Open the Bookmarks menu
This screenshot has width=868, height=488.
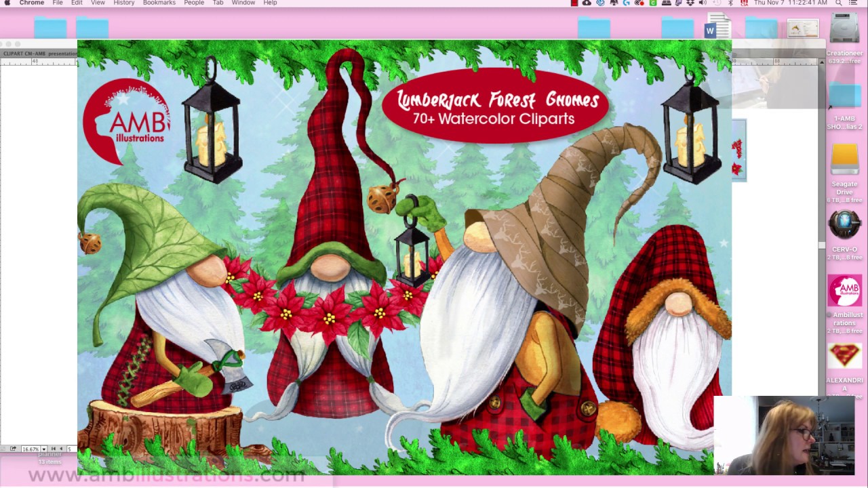(x=159, y=3)
